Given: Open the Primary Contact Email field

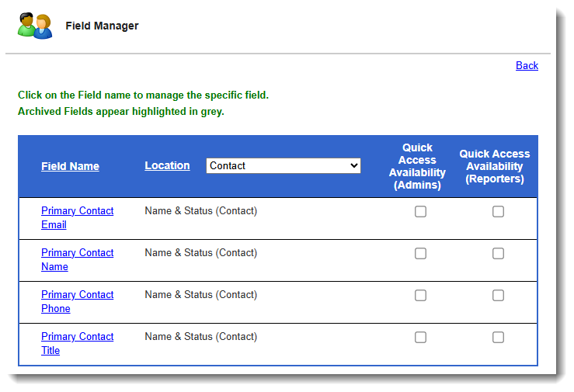Looking at the screenshot, I should [x=77, y=217].
